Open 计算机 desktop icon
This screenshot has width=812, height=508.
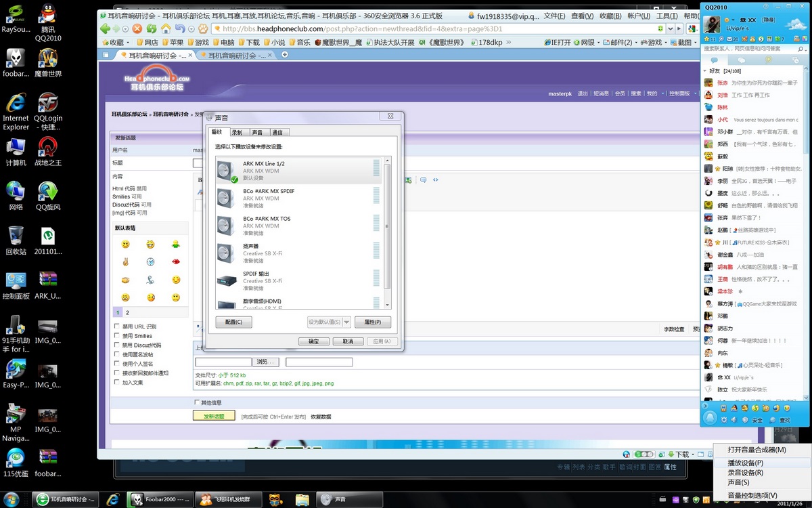(16, 152)
